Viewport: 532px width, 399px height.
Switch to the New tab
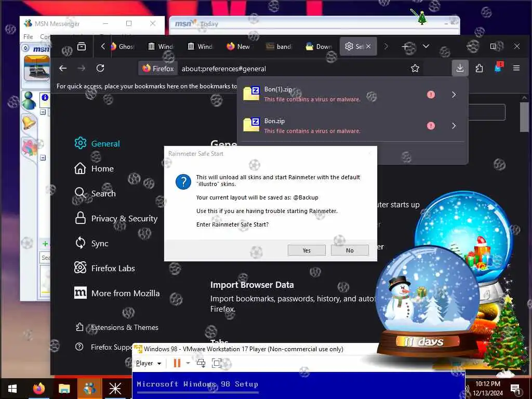(239, 46)
